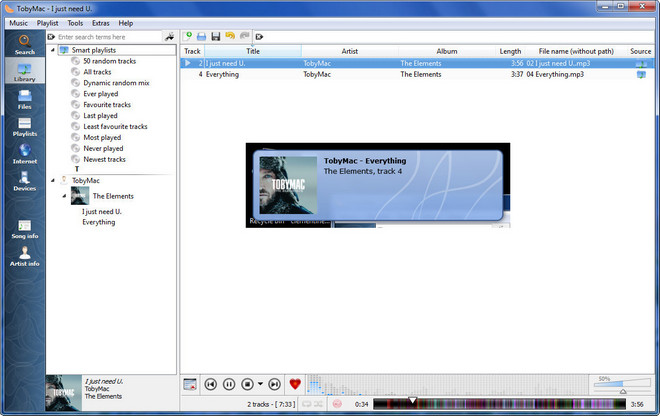Screen dimensions: 660x416
Task: Click the analyzer visualization area
Action: (x=447, y=384)
